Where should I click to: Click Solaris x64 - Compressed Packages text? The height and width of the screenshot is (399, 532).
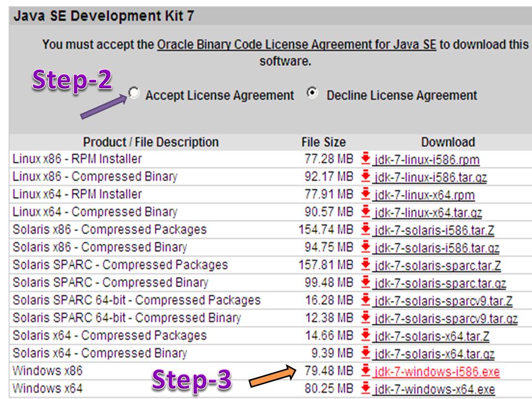(110, 335)
